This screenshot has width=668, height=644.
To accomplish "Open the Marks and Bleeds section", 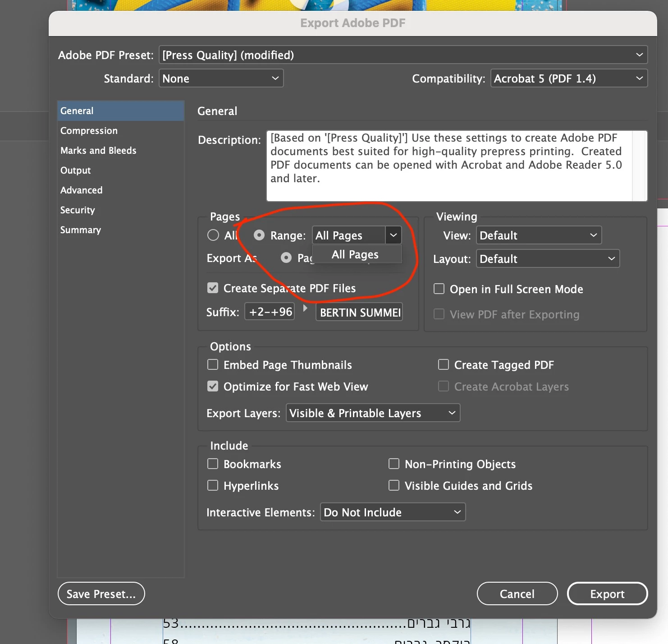I will coord(121,151).
